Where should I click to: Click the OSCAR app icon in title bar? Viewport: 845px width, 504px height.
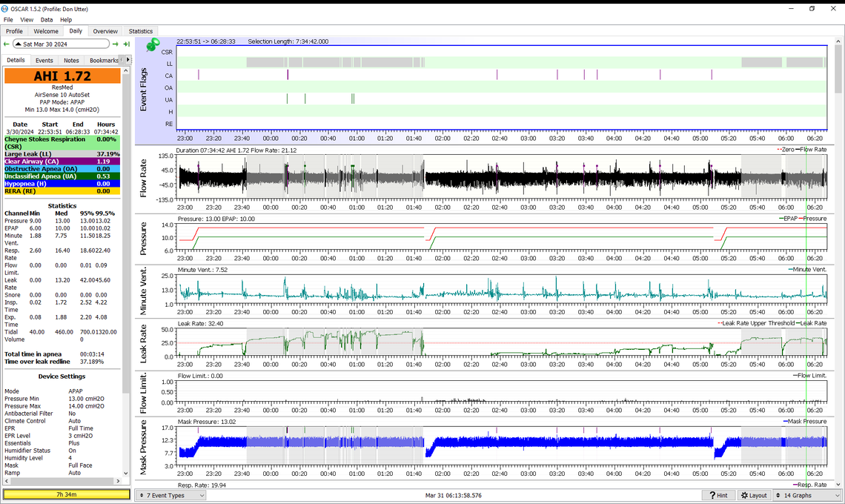click(x=5, y=9)
